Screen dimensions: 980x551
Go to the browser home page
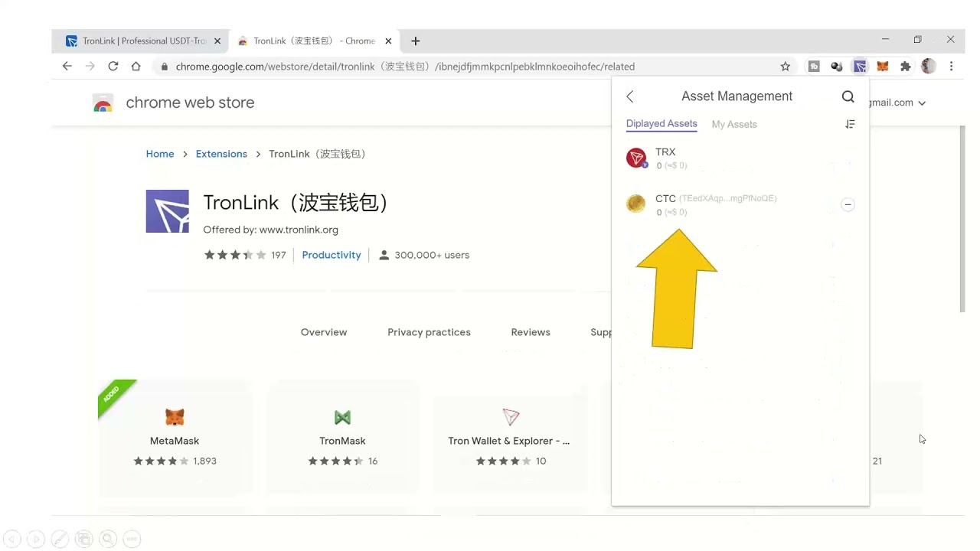[x=136, y=67]
